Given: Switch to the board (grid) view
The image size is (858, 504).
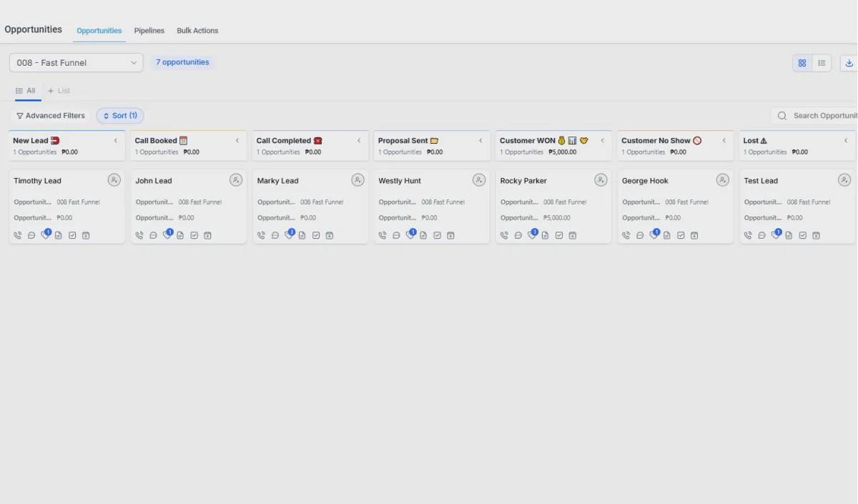Looking at the screenshot, I should [802, 63].
